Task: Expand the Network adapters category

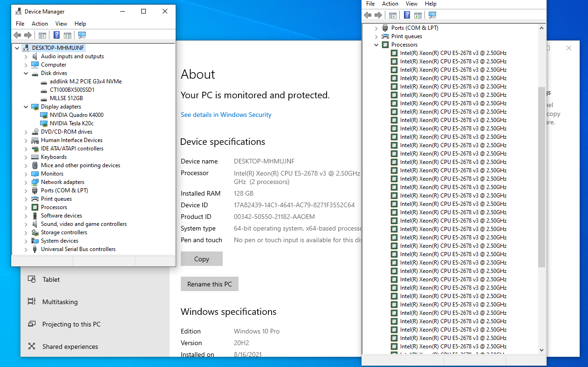Action: pyautogui.click(x=26, y=182)
